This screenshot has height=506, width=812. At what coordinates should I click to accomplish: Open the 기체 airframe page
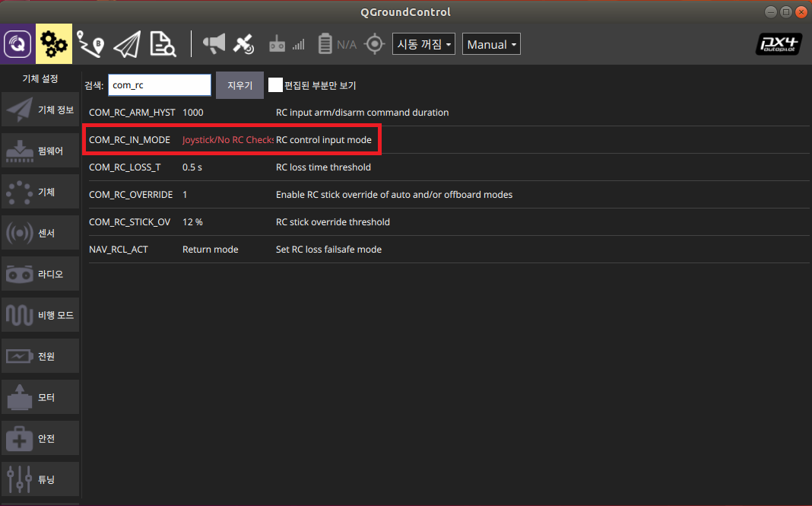pyautogui.click(x=40, y=192)
